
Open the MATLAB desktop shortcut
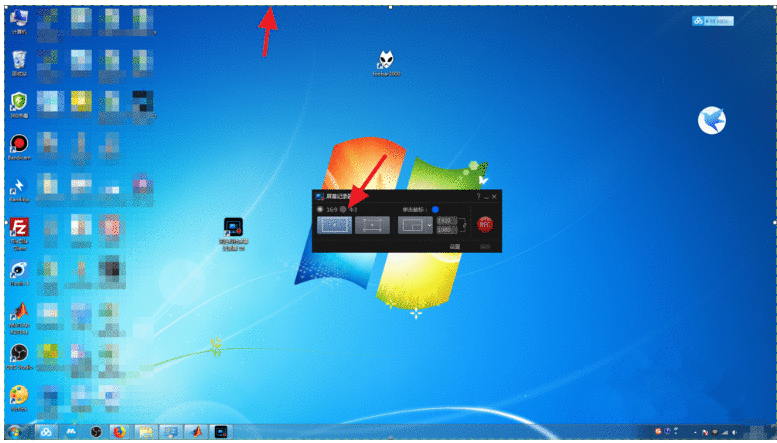(18, 312)
